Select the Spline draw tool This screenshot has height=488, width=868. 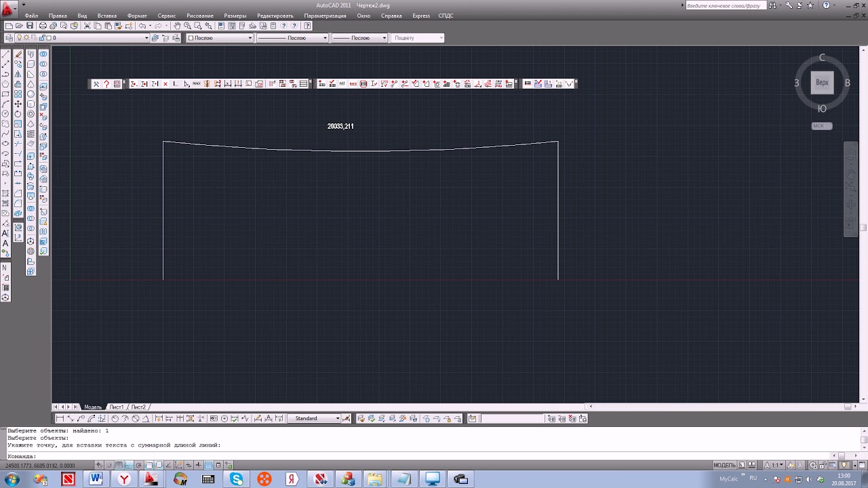click(5, 134)
